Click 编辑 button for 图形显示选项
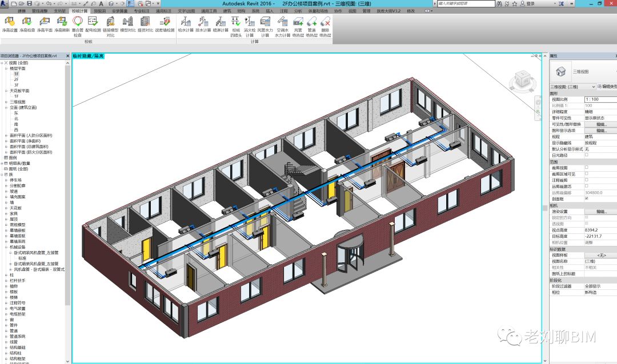617x364 pixels. pos(600,131)
